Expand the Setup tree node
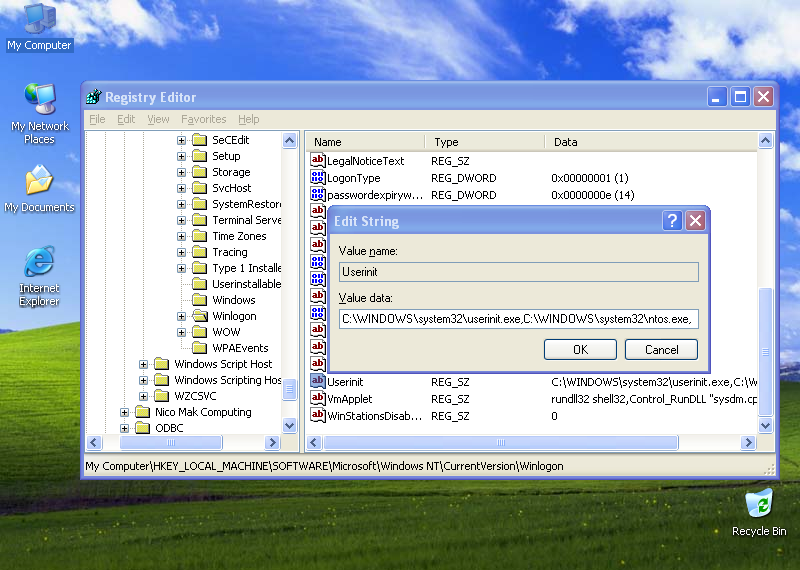 tap(181, 156)
